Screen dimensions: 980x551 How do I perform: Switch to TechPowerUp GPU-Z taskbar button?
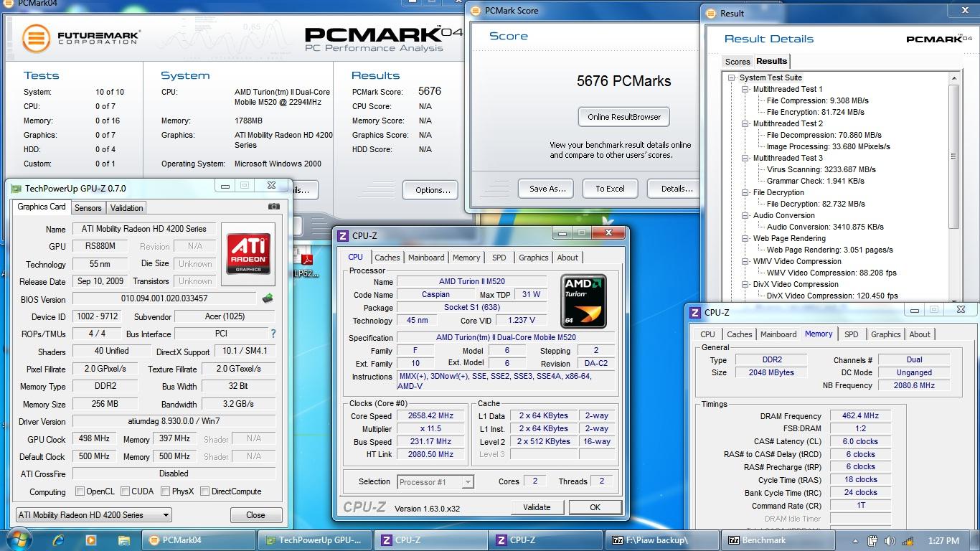(316, 540)
